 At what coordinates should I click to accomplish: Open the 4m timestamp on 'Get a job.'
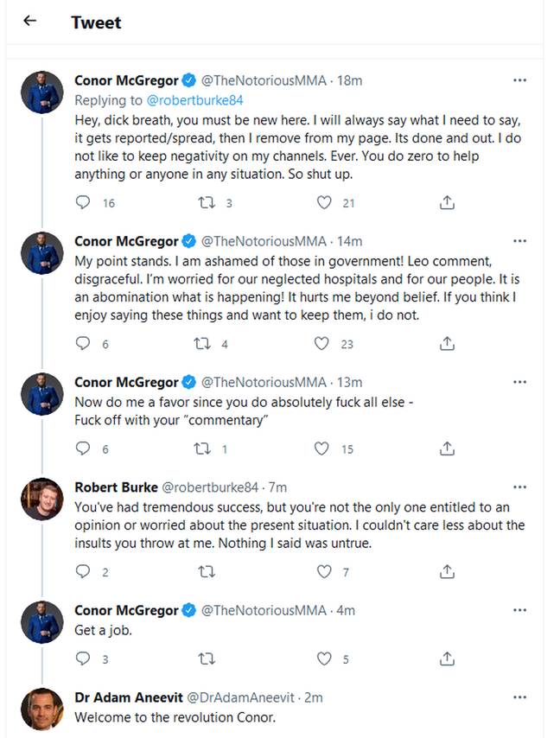pyautogui.click(x=346, y=610)
